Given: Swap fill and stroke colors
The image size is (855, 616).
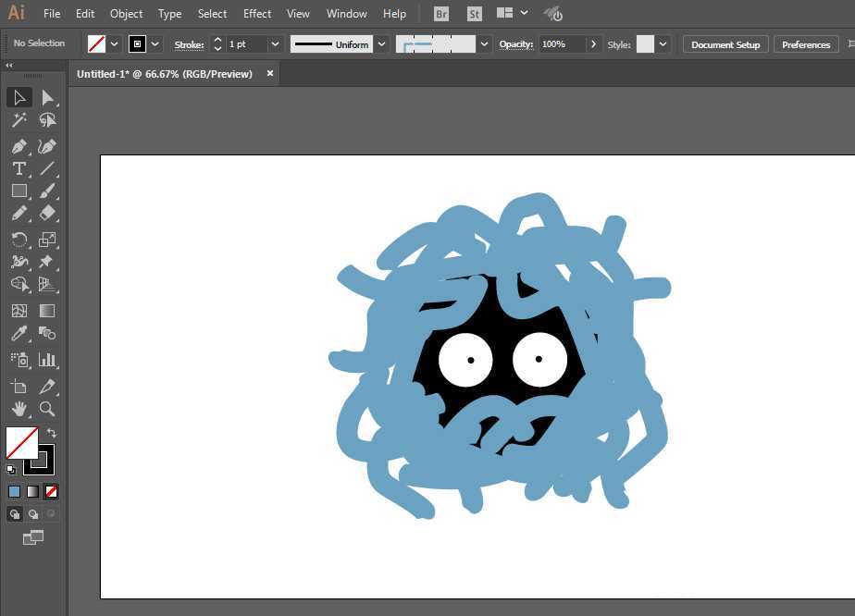Looking at the screenshot, I should tap(52, 433).
